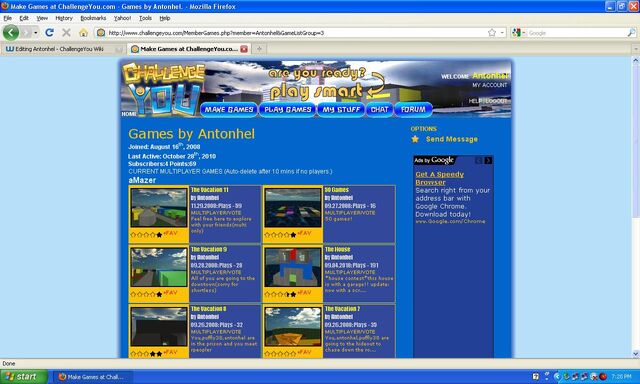Screen dimensions: 640x384
Task: Click the page scrollbar down arrow
Action: click(636, 354)
